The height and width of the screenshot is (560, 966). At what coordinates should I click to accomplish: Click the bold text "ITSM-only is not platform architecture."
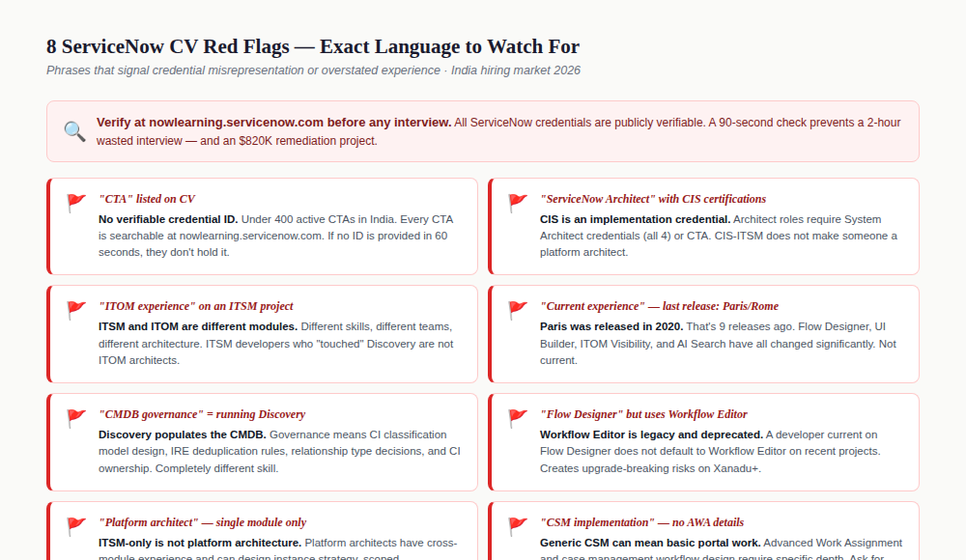tap(200, 544)
